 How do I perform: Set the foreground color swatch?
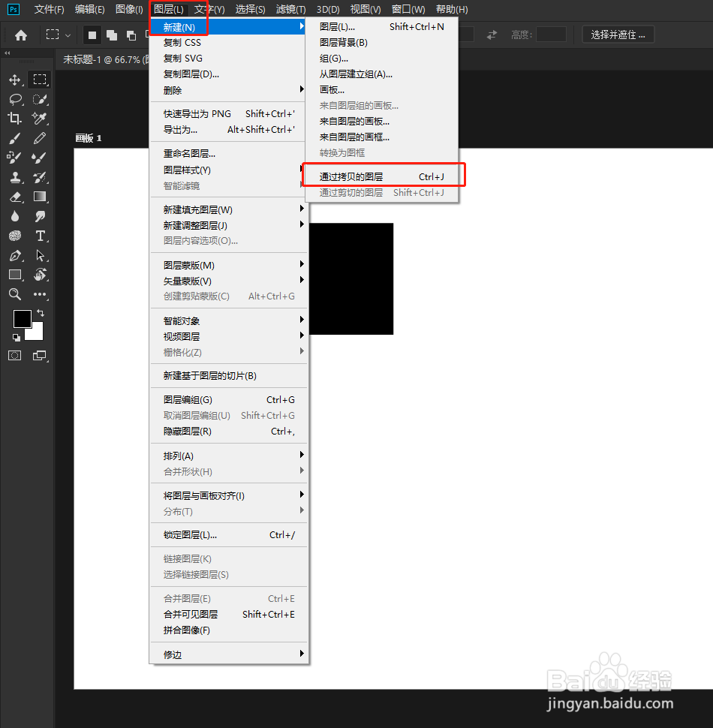coord(22,319)
